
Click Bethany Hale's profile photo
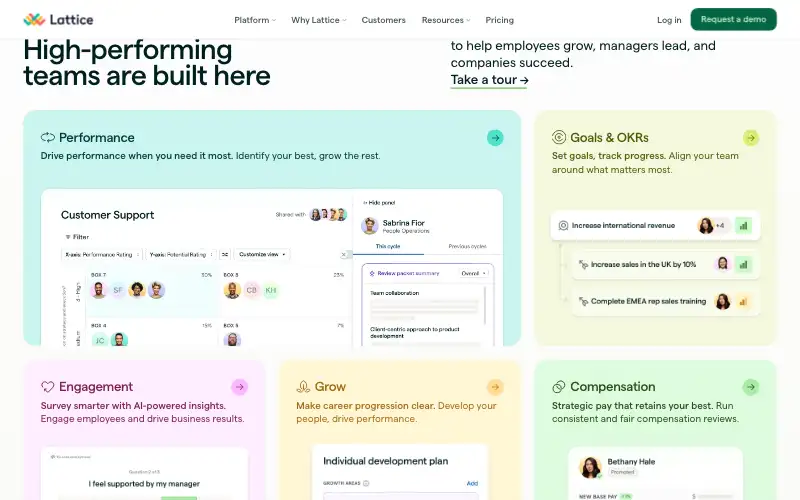(590, 467)
